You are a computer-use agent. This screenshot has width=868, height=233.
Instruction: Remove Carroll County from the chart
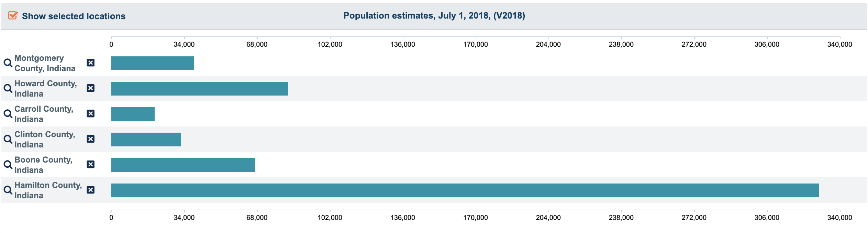point(91,113)
